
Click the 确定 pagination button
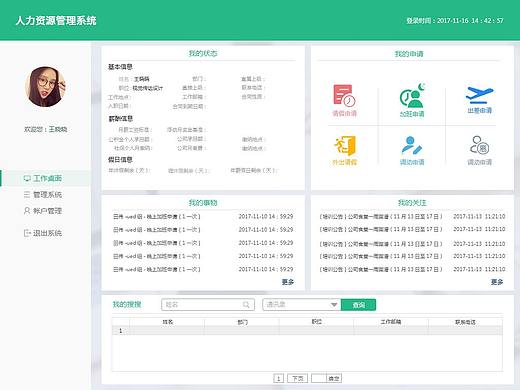point(334,378)
